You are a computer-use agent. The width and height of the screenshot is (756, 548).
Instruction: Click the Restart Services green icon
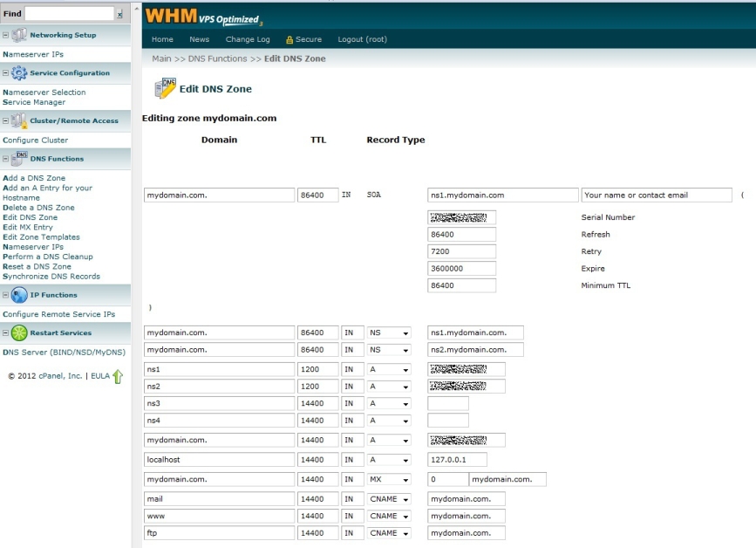pos(19,332)
